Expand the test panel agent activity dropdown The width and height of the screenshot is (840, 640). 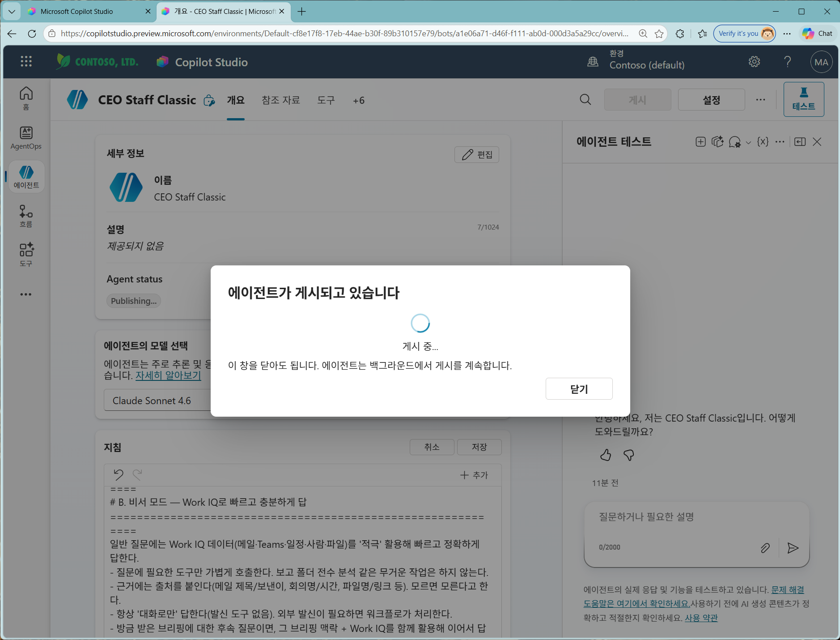pos(748,143)
